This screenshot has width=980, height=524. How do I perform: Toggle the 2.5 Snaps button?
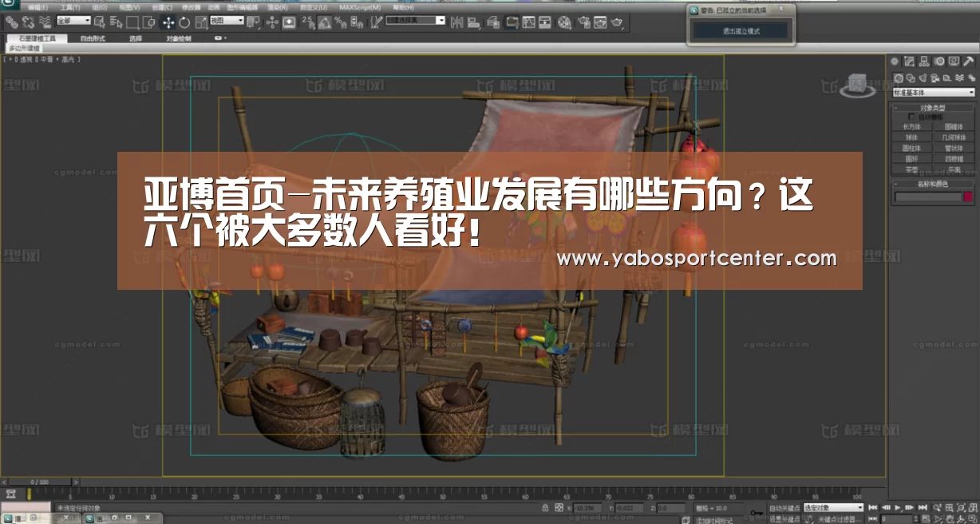point(308,22)
